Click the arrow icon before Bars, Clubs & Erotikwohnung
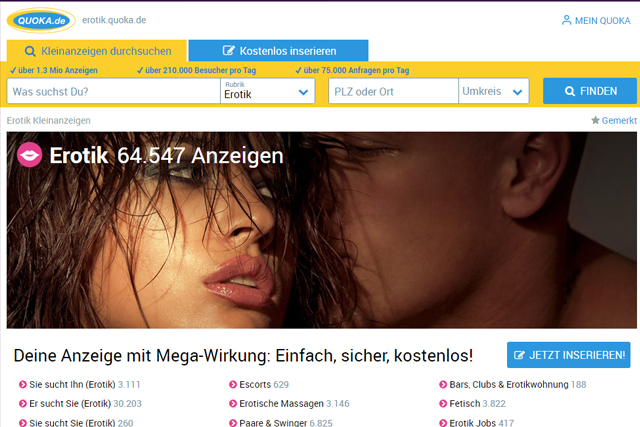 coord(443,384)
